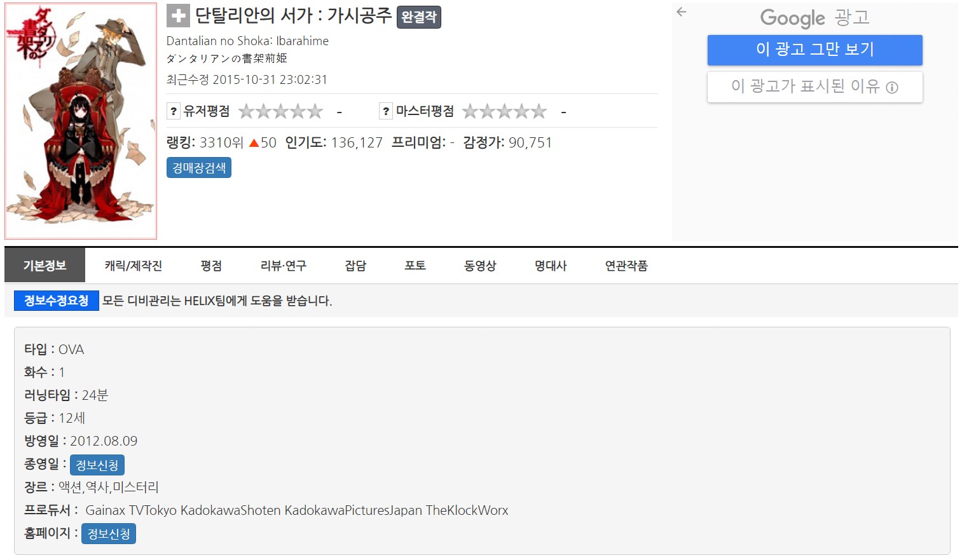962x560 pixels.
Task: Set the master rating star slider
Action: pyautogui.click(x=504, y=112)
